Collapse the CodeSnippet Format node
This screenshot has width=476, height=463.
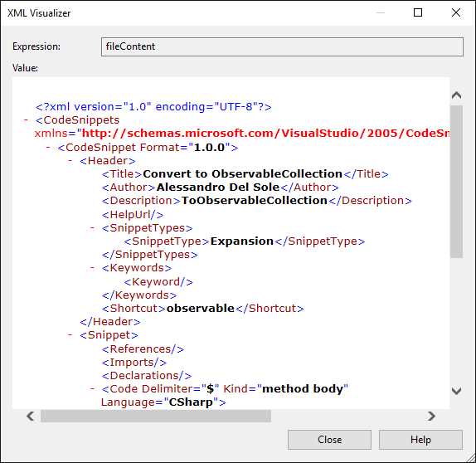pos(48,148)
